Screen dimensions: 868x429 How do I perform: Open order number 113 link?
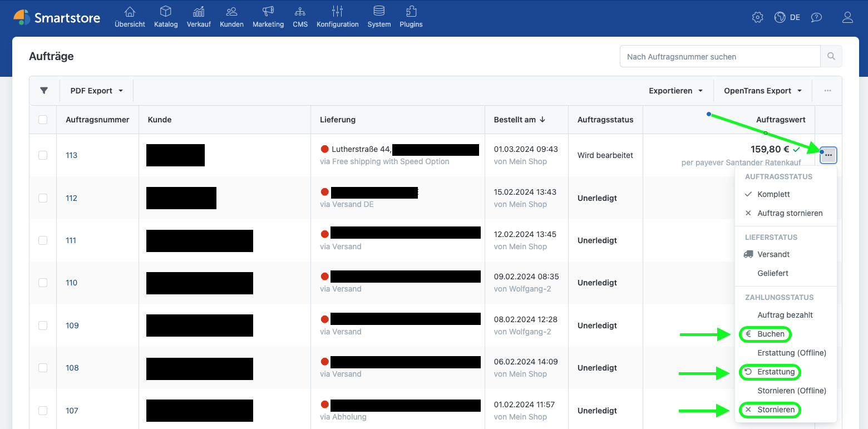pyautogui.click(x=71, y=155)
